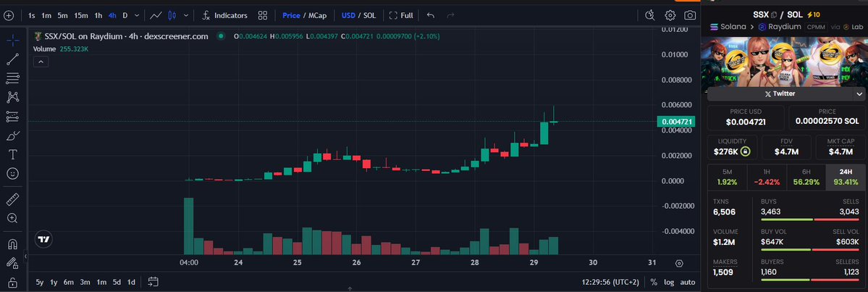Open the Indicators dialog
868x292 pixels.
point(224,15)
